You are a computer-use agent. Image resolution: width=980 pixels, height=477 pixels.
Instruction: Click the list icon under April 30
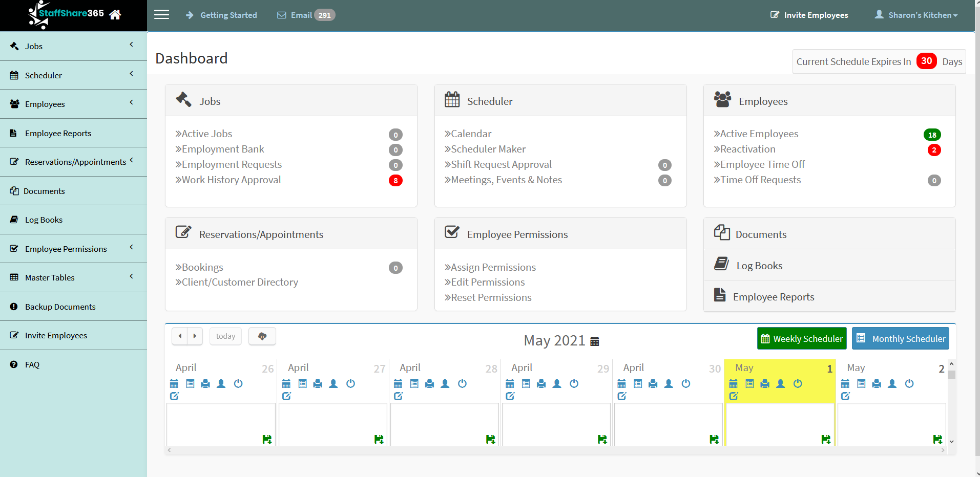pyautogui.click(x=638, y=384)
